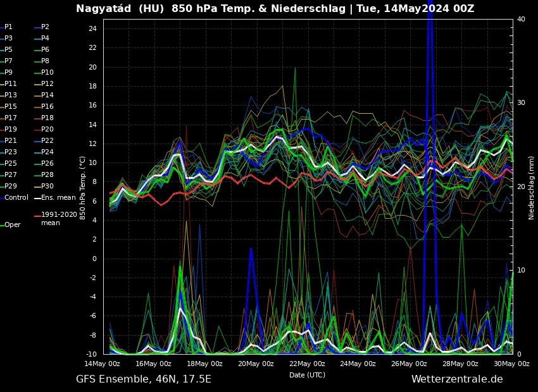Click the P17 legend label
538x392 pixels.
click(10, 118)
